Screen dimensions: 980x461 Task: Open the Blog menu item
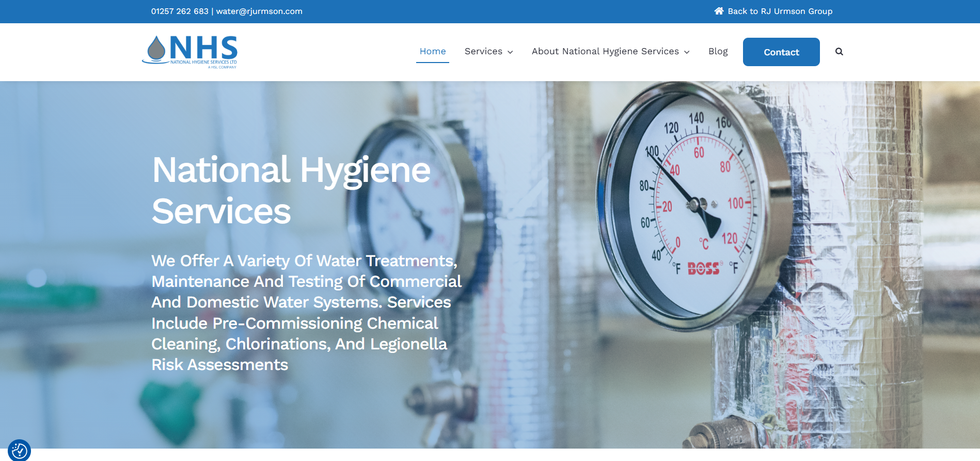718,51
